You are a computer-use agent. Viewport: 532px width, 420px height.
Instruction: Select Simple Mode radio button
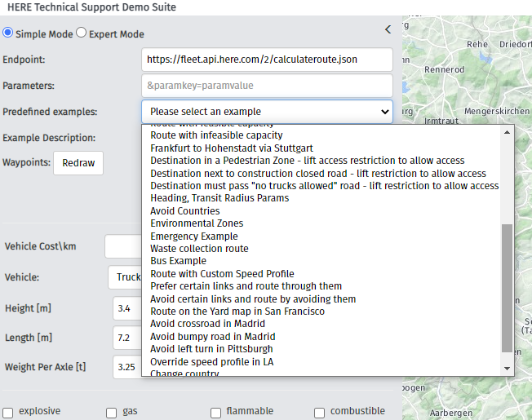(x=8, y=33)
